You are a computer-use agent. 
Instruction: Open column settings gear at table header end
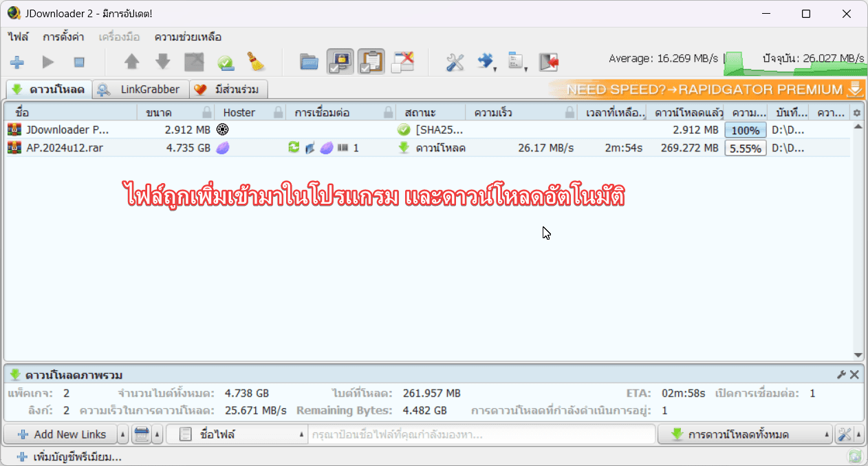pyautogui.click(x=856, y=113)
